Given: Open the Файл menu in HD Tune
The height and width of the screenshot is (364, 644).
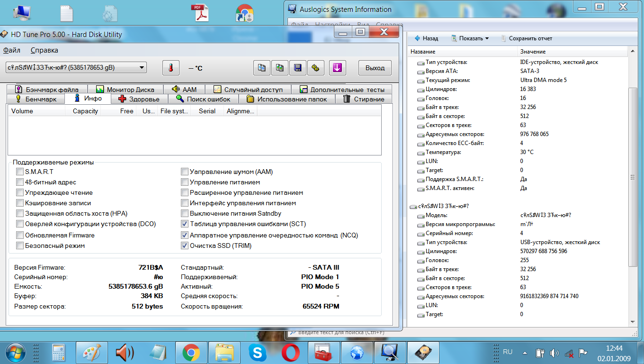Looking at the screenshot, I should [12, 50].
